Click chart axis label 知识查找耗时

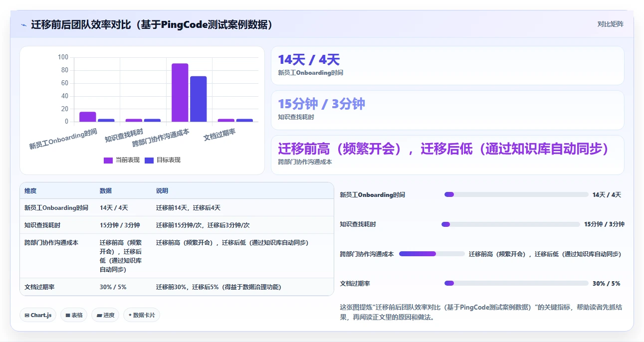[124, 135]
